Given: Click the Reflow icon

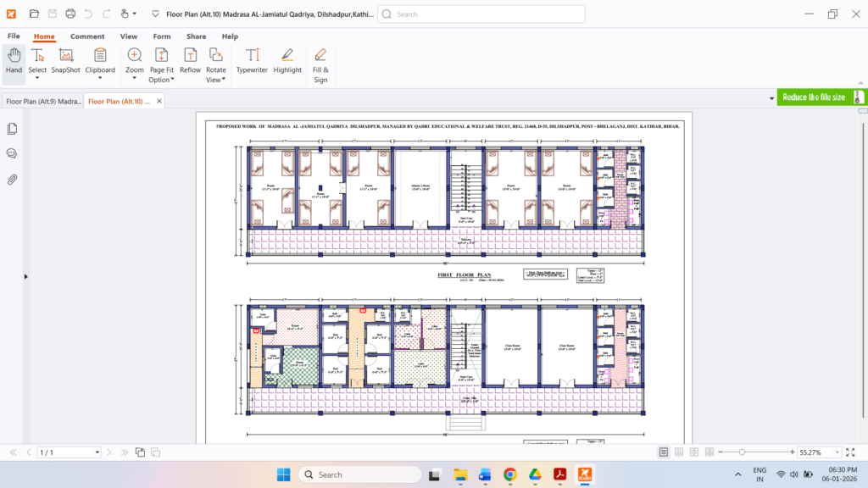Looking at the screenshot, I should pos(190,61).
